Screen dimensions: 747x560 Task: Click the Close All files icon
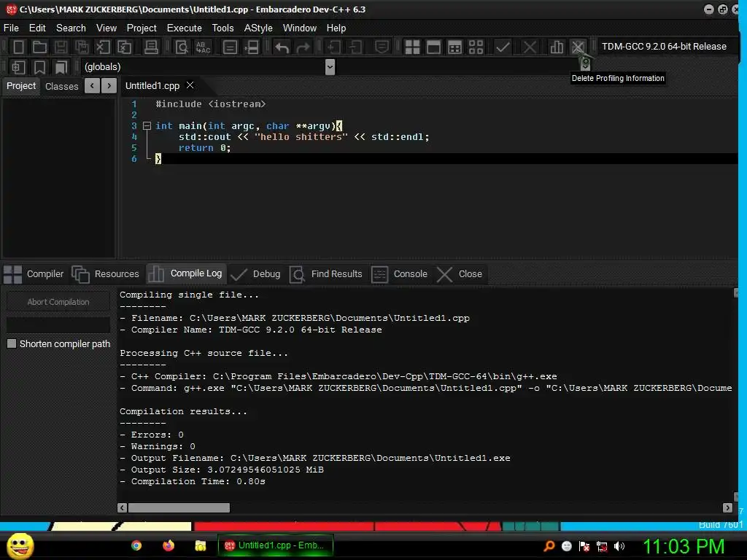pyautogui.click(x=124, y=47)
